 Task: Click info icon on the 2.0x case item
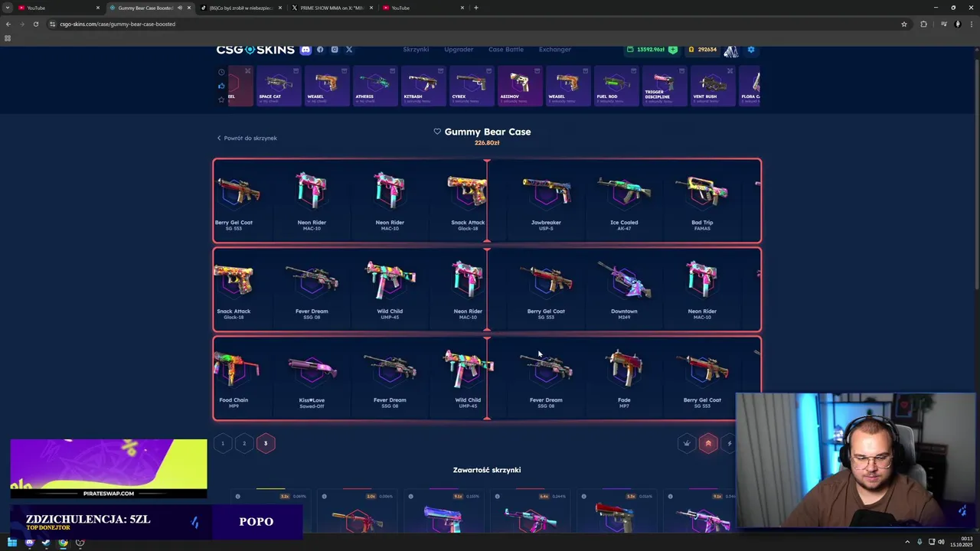coord(325,497)
